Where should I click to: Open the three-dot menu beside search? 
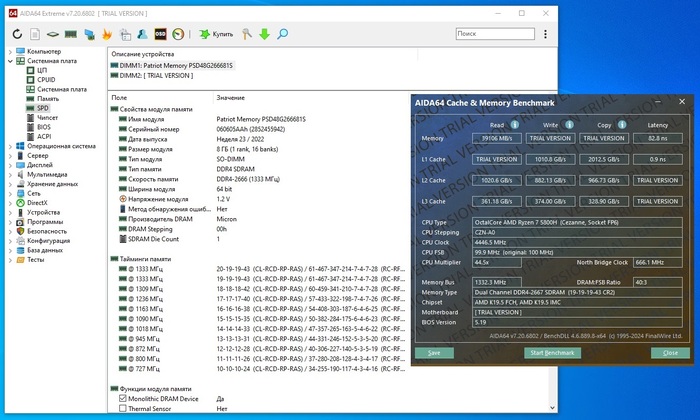(544, 33)
